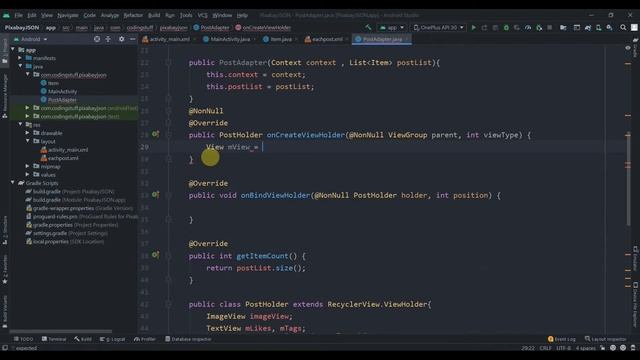
Task: Open project panel settings gear
Action: 121,39
